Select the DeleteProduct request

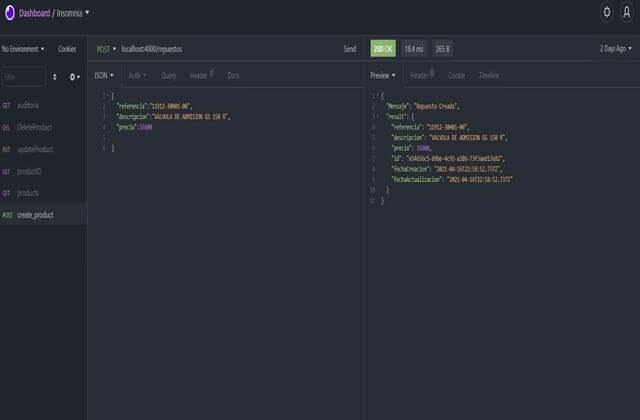tap(35, 127)
